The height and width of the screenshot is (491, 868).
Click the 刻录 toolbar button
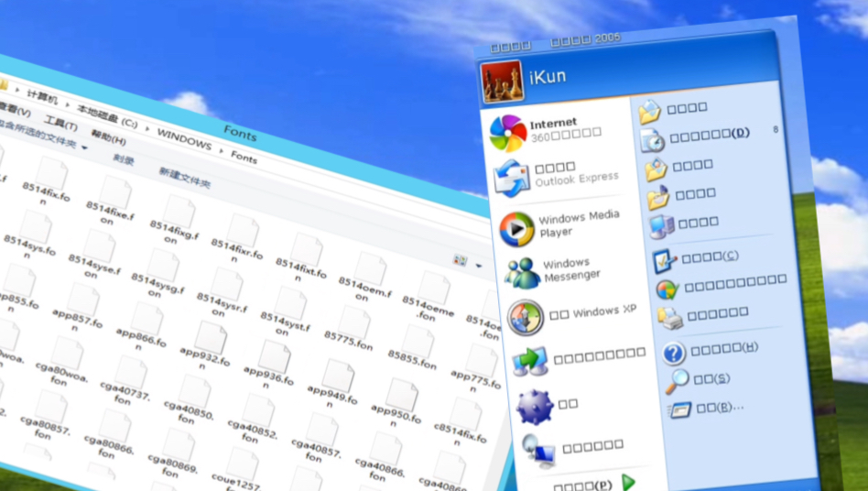tap(124, 160)
